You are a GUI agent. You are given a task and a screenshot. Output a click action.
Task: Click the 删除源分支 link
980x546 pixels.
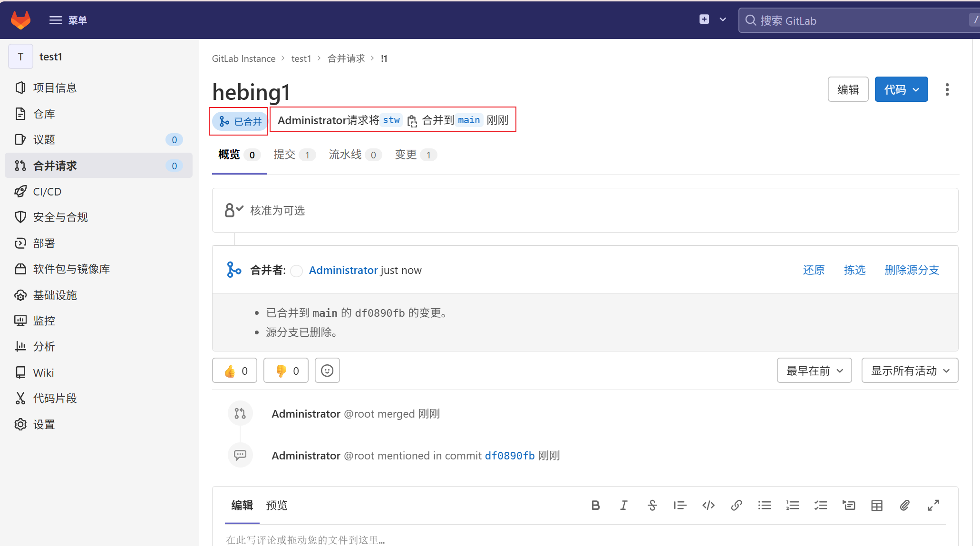tap(912, 270)
